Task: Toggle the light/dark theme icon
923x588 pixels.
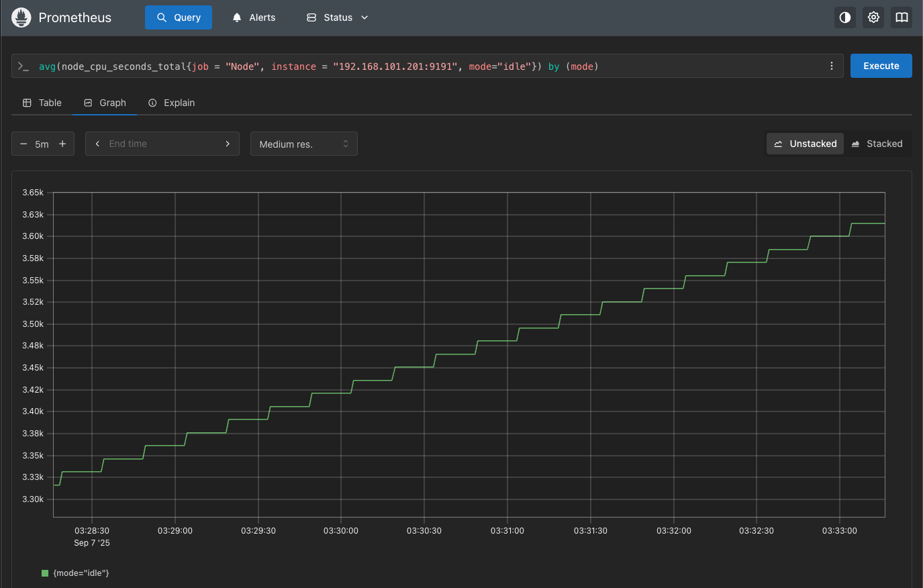Action: [x=844, y=17]
